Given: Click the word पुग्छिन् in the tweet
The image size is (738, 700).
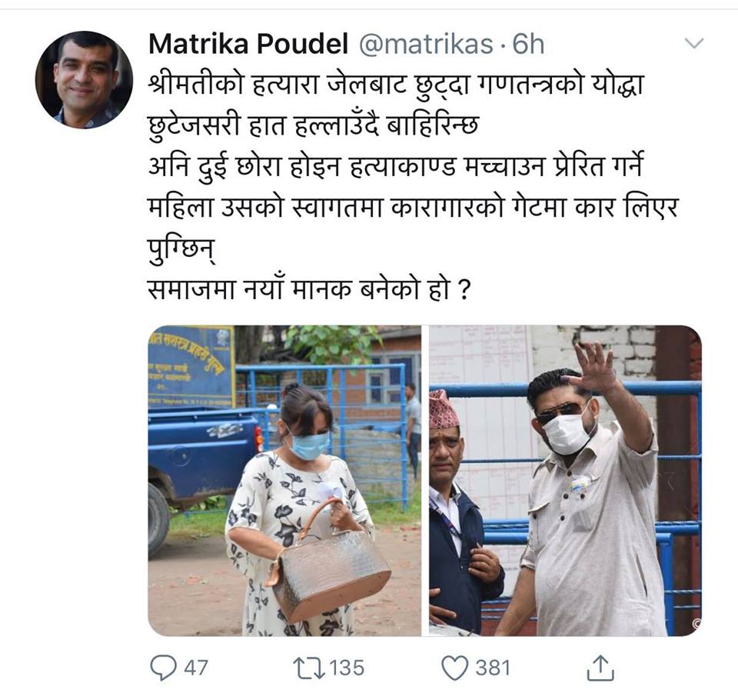Looking at the screenshot, I should click(x=181, y=250).
